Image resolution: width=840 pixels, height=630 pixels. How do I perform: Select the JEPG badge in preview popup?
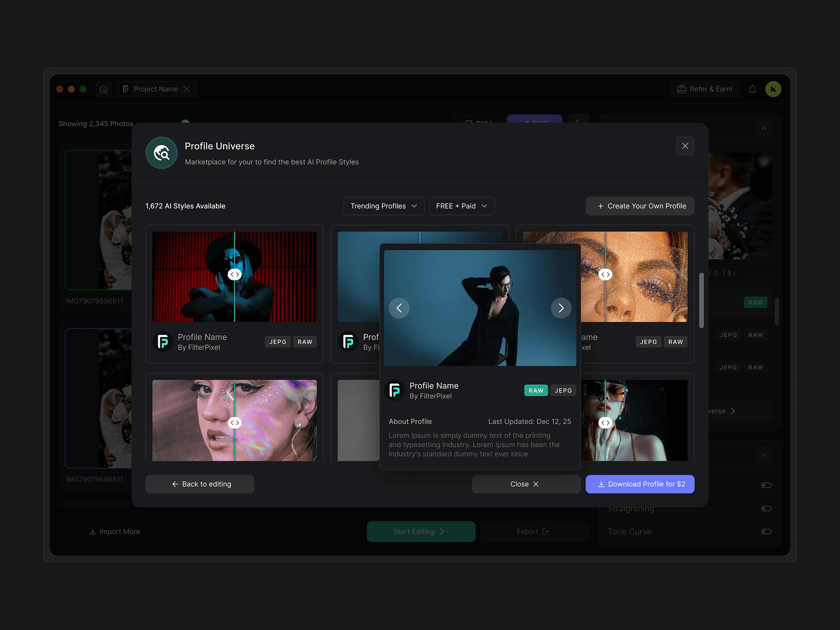click(x=563, y=391)
